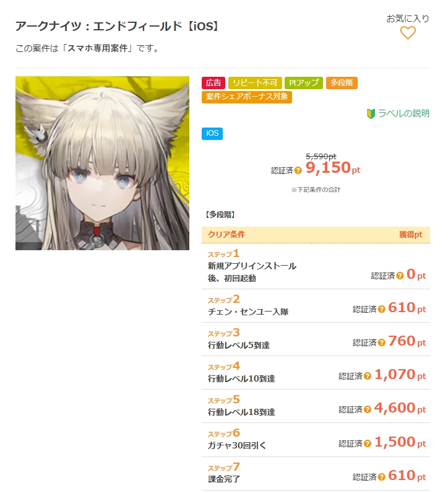Viewport: 448px width, 493px height.
Task: Click the help icon next to 1,070pt
Action: click(368, 376)
